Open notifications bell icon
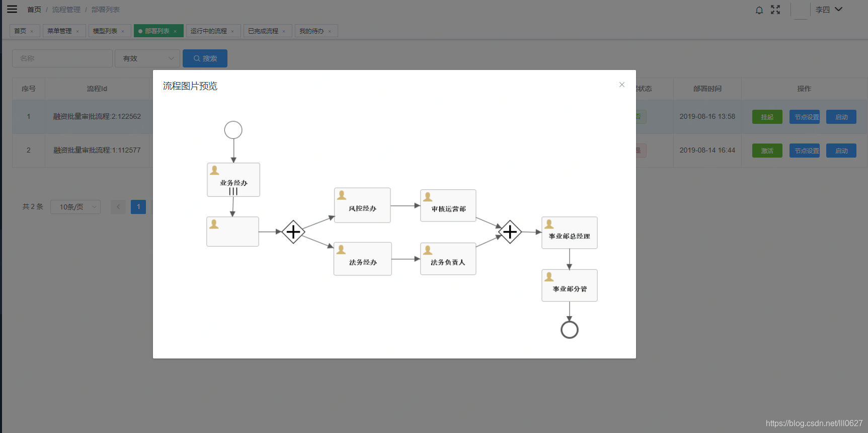 pyautogui.click(x=759, y=10)
